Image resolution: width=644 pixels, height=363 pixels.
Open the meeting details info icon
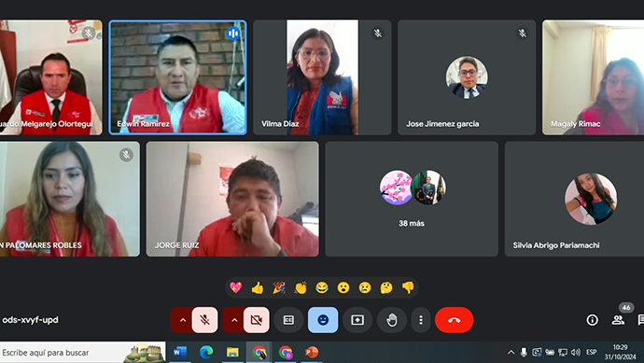tap(592, 320)
